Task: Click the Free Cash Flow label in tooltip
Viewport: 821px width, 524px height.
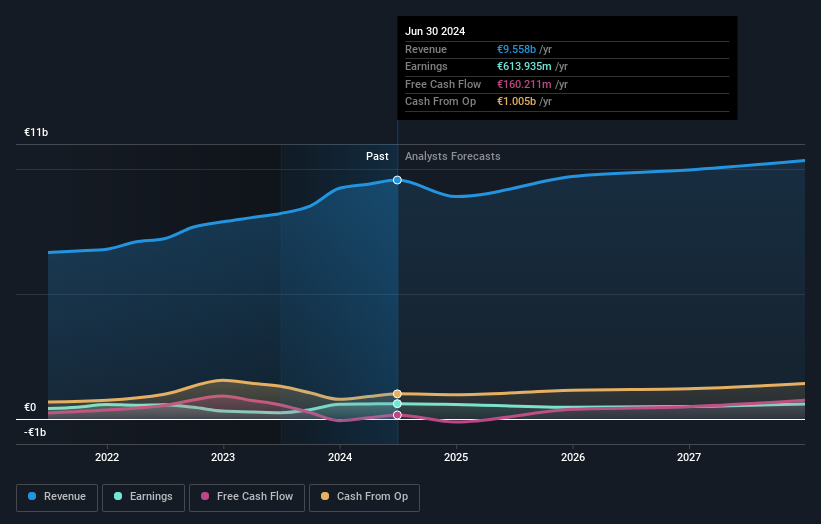Action: [443, 84]
